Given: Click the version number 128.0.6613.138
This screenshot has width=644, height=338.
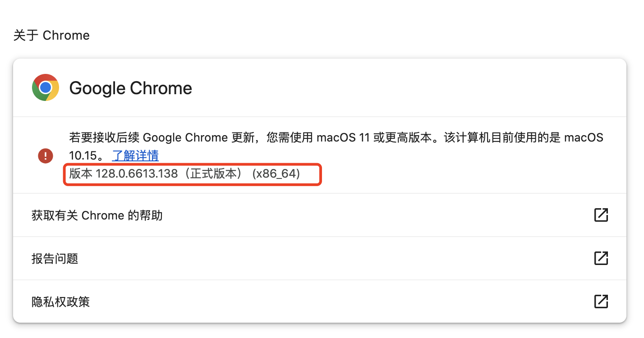Looking at the screenshot, I should coord(137,174).
